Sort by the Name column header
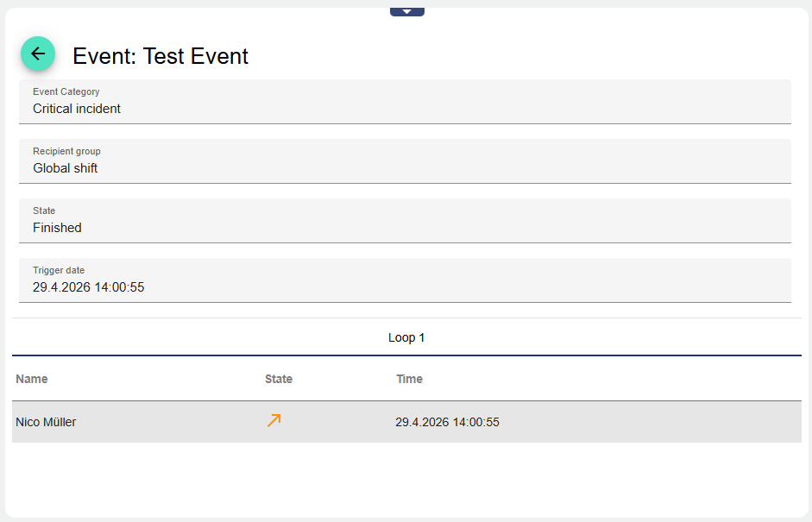 (32, 379)
